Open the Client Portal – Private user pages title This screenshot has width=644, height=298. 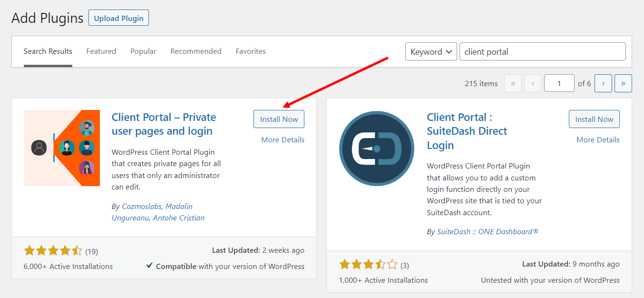point(164,124)
